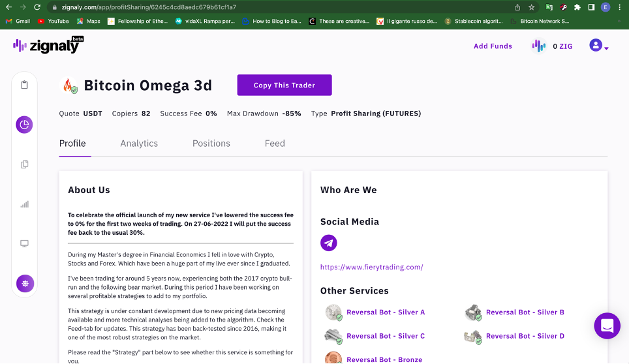The width and height of the screenshot is (629, 364).
Task: Open the Bitcoin Network S... bookmark
Action: pyautogui.click(x=540, y=22)
